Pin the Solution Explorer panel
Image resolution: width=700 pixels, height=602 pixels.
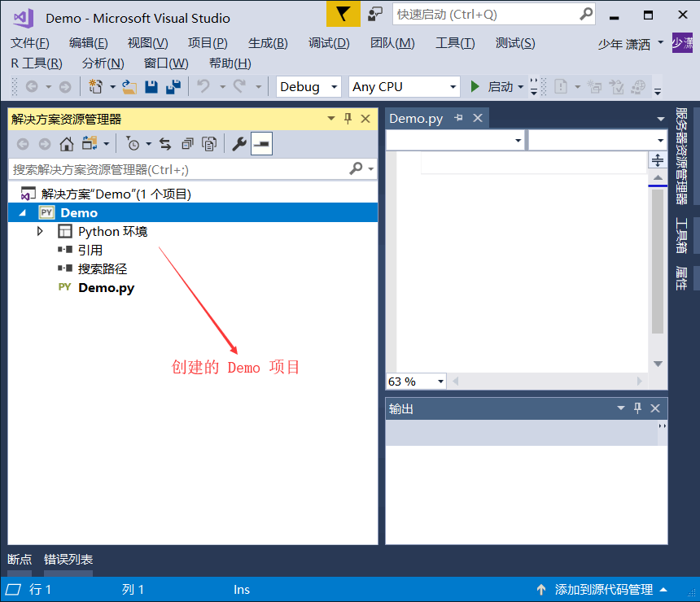tap(348, 118)
